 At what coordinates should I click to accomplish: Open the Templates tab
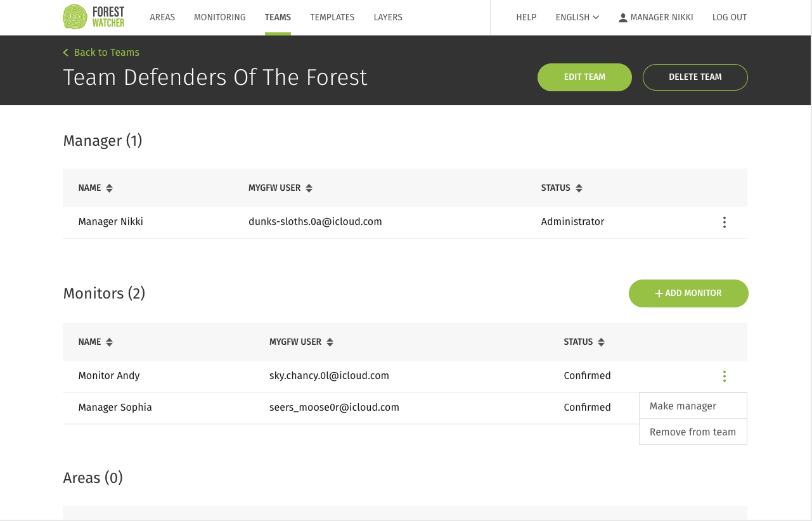tap(332, 17)
